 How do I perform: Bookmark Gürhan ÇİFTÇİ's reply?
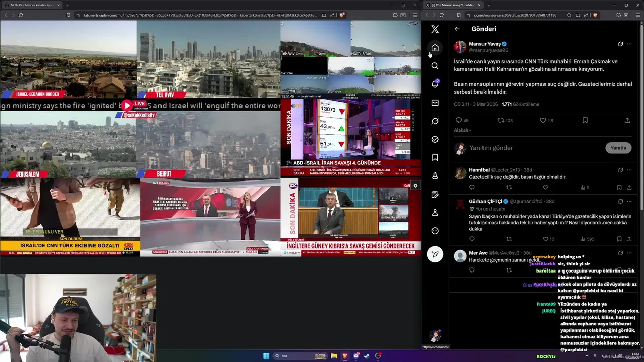point(619,239)
